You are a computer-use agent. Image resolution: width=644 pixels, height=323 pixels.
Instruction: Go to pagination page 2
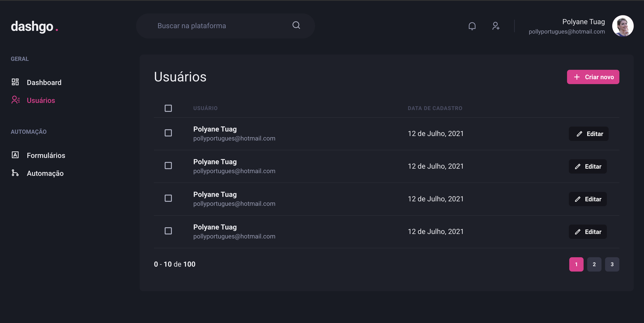(x=594, y=264)
